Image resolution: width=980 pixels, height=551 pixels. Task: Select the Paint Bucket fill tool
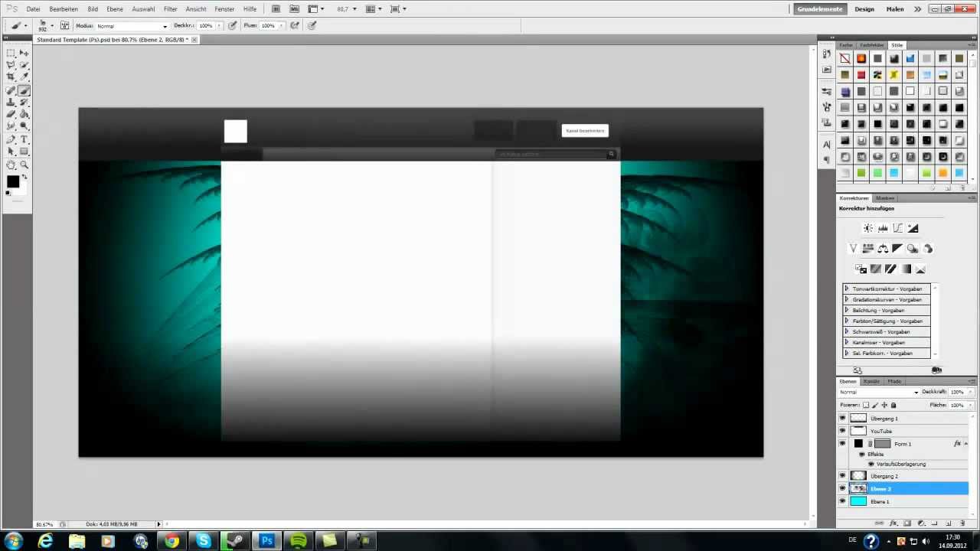click(x=24, y=115)
